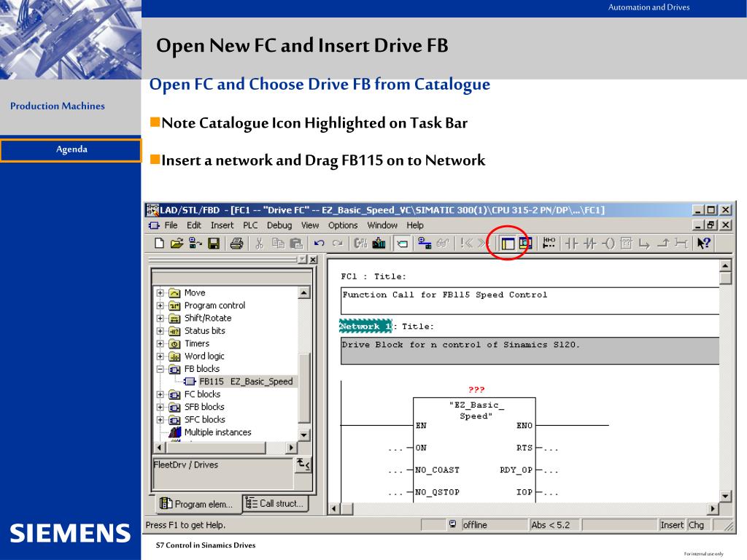This screenshot has width=747, height=560.
Task: Click the New block toolbar icon
Action: [160, 244]
